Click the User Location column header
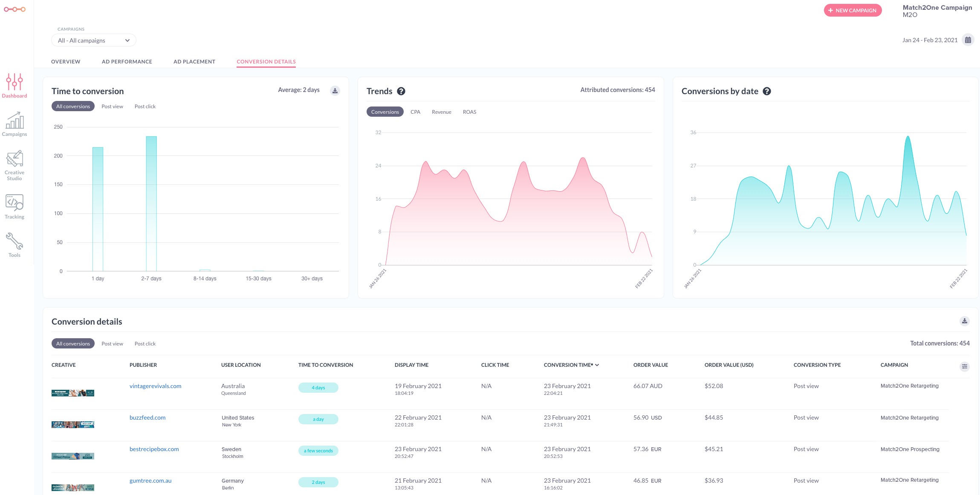This screenshot has width=980, height=495. [x=241, y=365]
